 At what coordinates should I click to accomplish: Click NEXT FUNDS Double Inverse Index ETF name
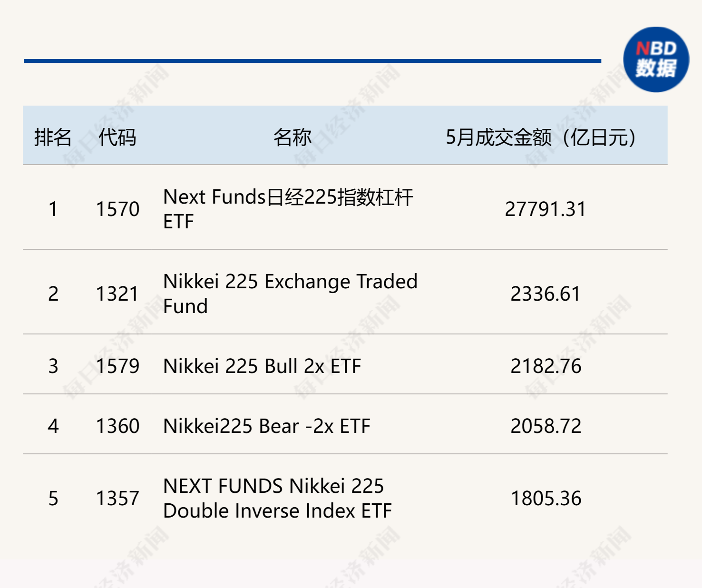[277, 498]
